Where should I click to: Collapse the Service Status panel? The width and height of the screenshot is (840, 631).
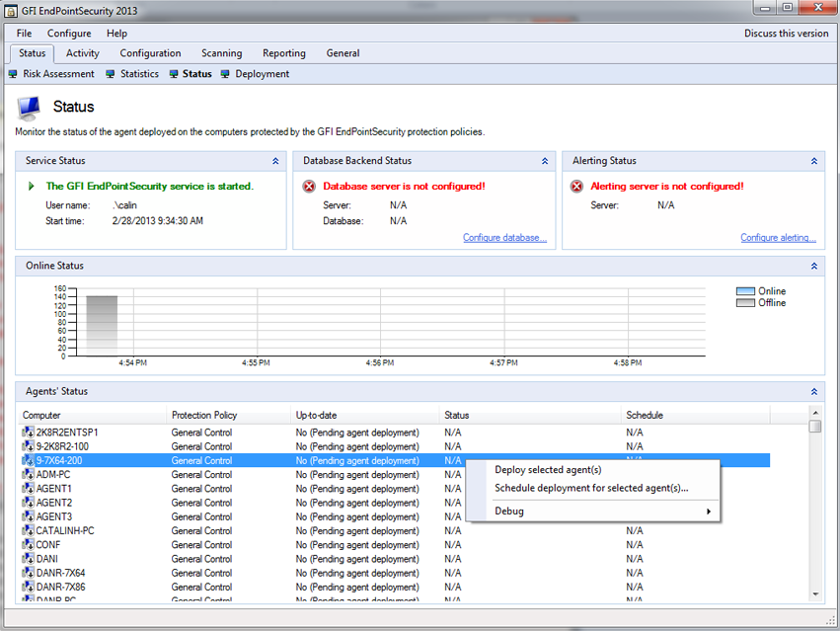pos(275,161)
